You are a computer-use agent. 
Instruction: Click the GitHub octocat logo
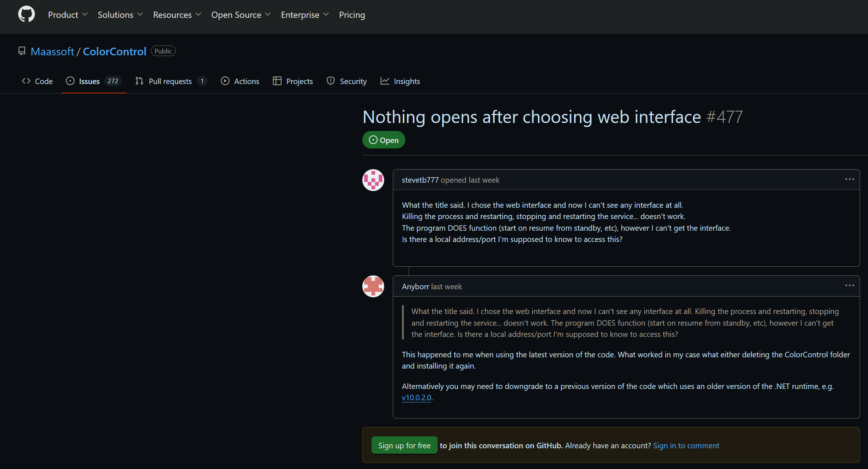tap(26, 14)
